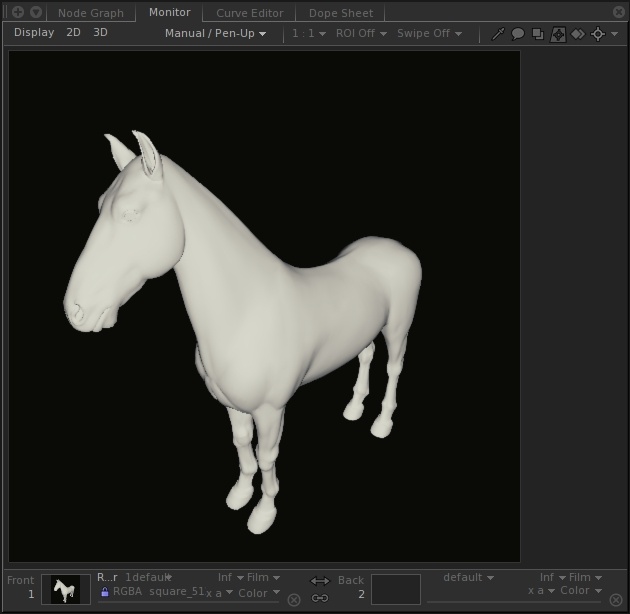Open the Manual / Pen-Up dropdown
Screen dimensions: 630x614
pos(215,34)
